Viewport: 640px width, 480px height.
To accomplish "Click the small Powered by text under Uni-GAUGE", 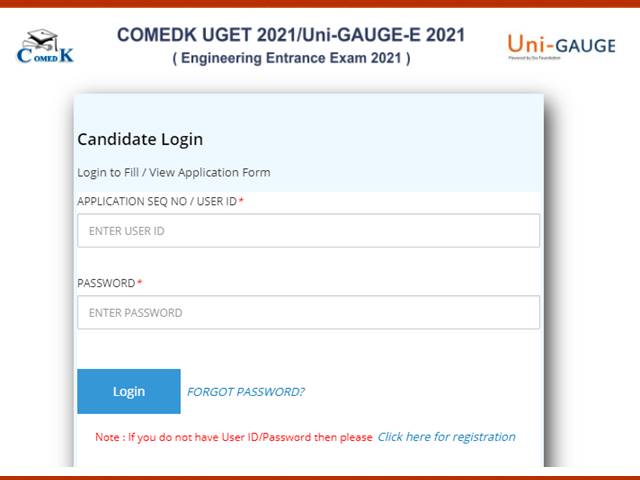I will tap(534, 58).
